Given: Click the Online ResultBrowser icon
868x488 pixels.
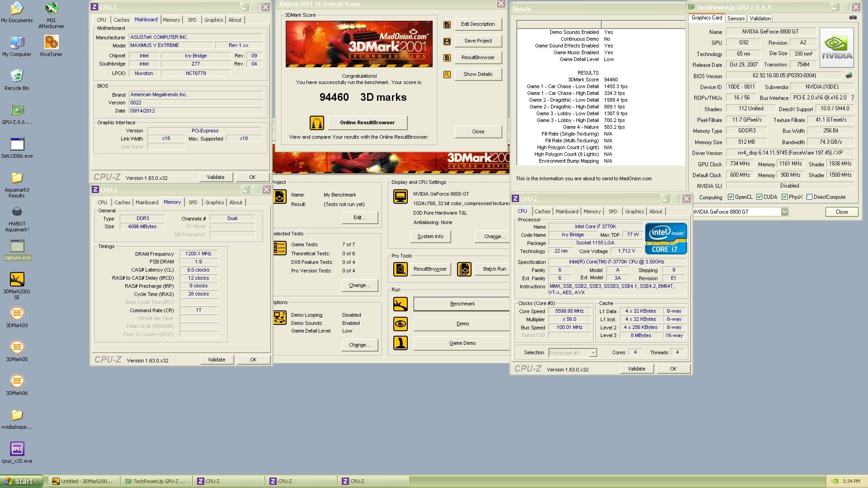Looking at the screenshot, I should tap(316, 123).
